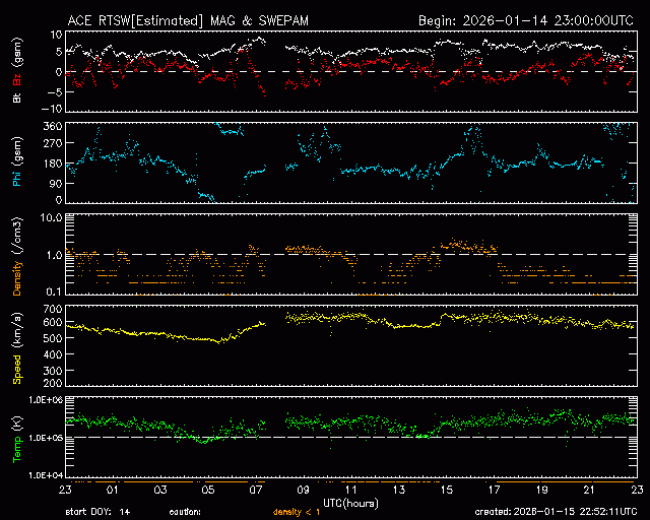Click the "07" hour label on the time axis
650x520 pixels.
click(x=256, y=490)
